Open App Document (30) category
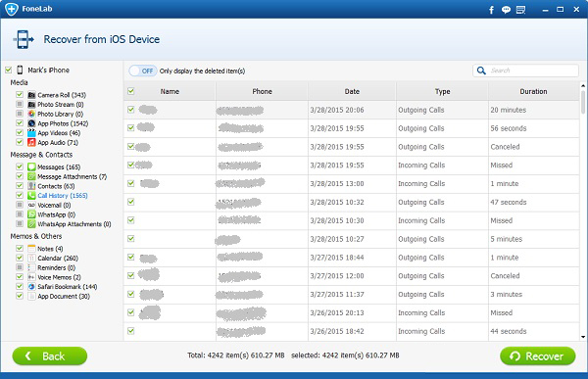 coord(64,296)
